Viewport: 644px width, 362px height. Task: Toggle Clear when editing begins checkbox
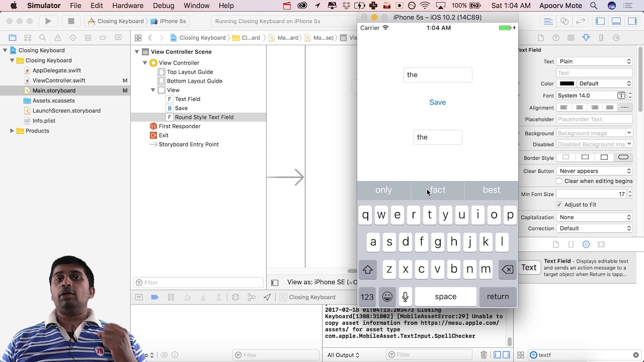click(559, 181)
